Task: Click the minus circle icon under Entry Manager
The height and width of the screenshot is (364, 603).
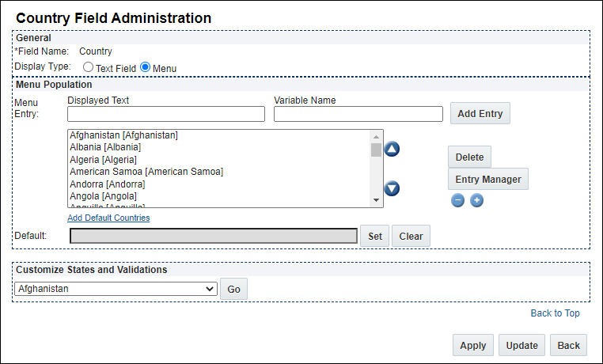Action: pyautogui.click(x=457, y=200)
